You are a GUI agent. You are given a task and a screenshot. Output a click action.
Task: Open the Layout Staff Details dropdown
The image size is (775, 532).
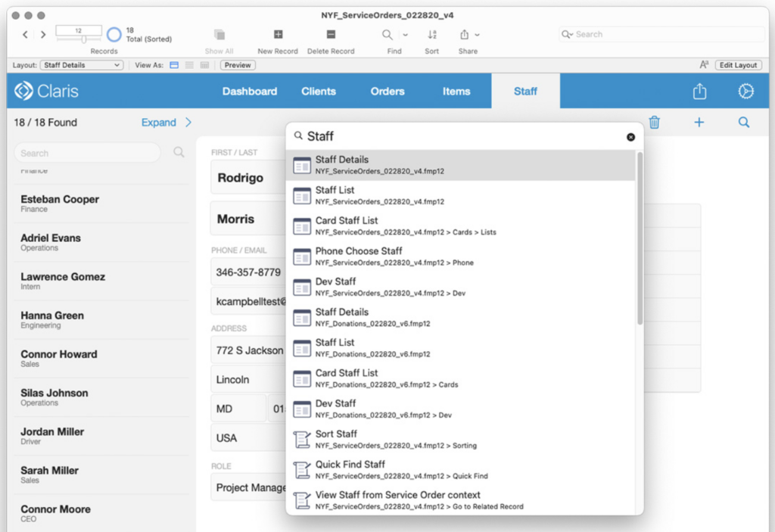82,65
